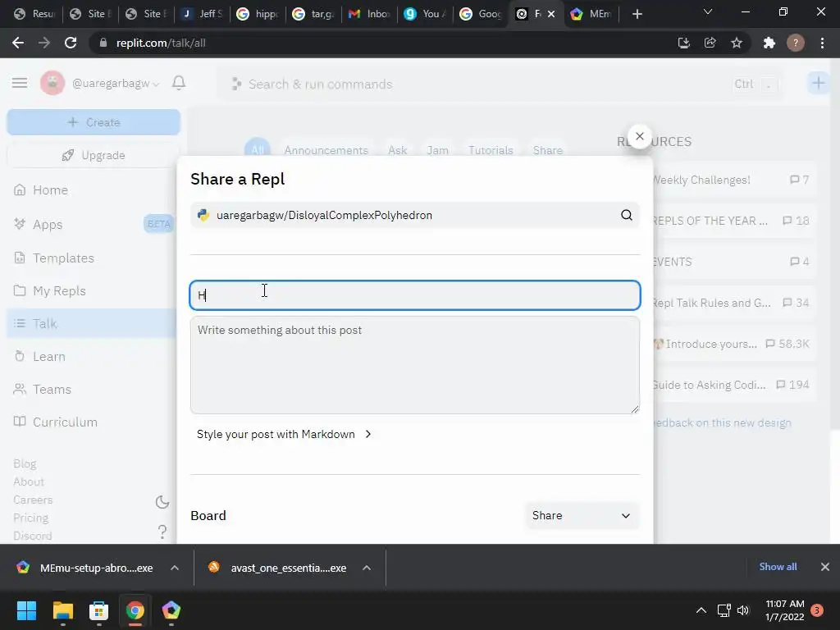Click the post title input field
Screen dimensions: 840x630
(x=414, y=295)
